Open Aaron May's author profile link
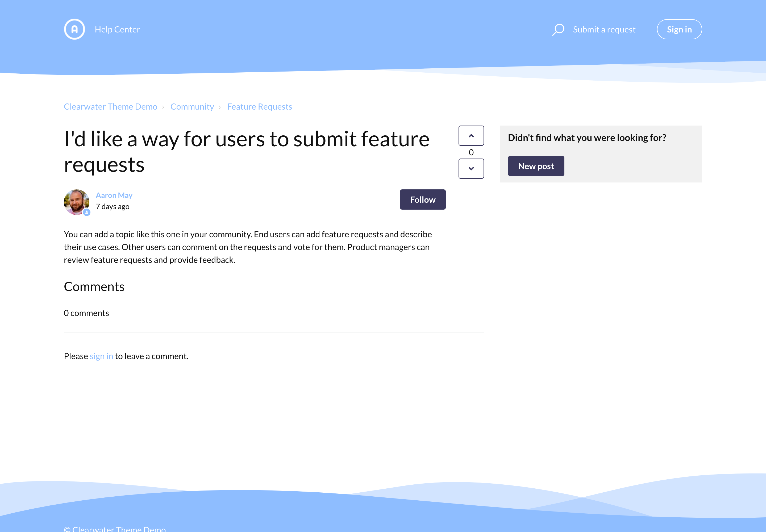 (114, 195)
